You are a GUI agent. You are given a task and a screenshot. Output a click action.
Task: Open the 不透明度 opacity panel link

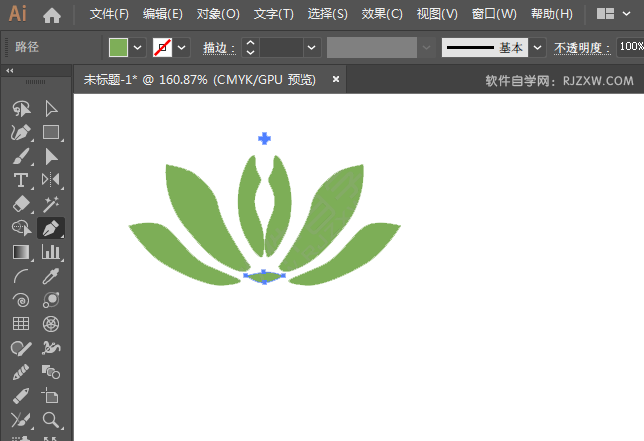(x=582, y=48)
